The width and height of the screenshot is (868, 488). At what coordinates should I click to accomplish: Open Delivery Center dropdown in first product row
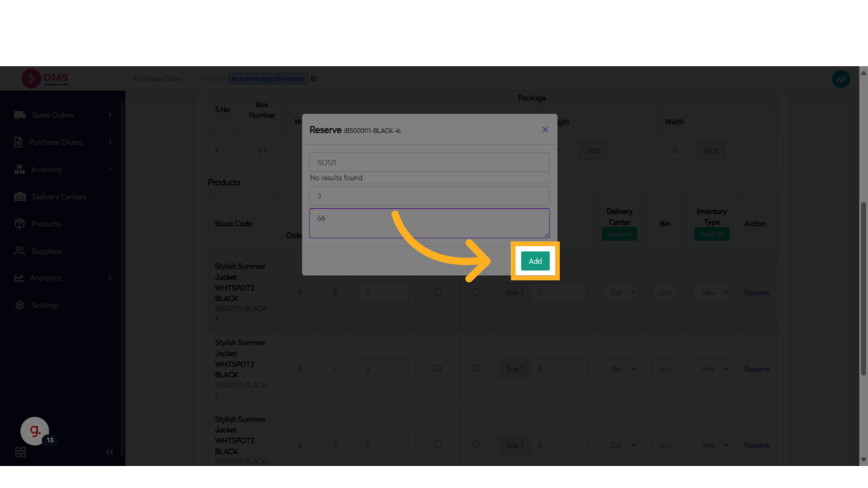pyautogui.click(x=619, y=292)
